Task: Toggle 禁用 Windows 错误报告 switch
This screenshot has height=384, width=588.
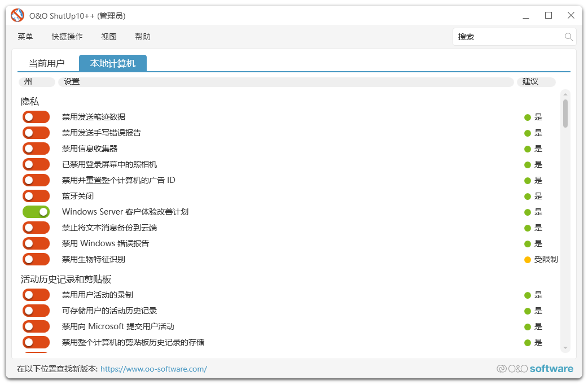Action: click(36, 244)
